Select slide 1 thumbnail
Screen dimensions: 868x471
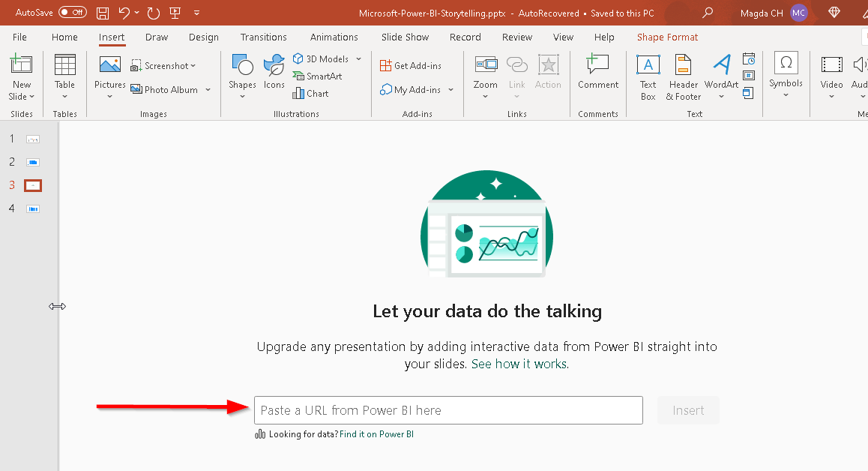point(33,139)
